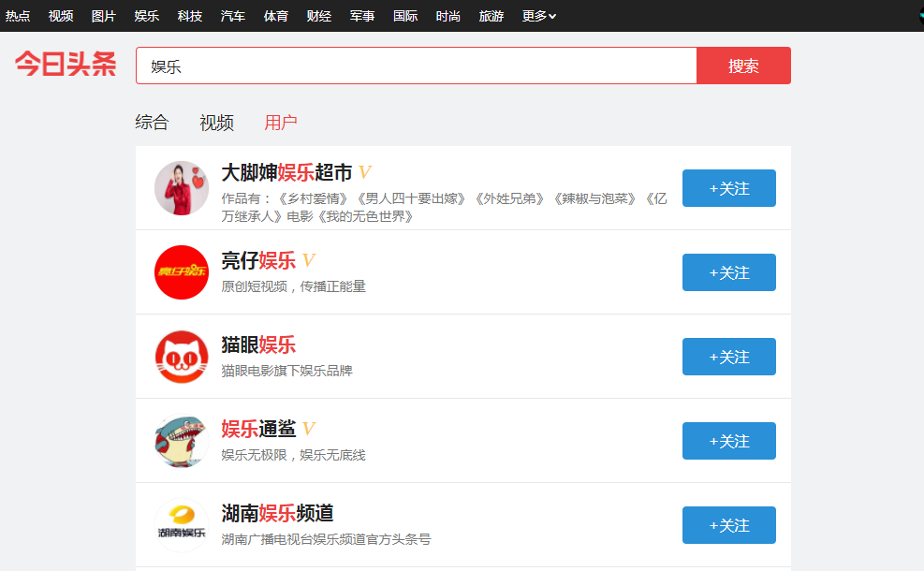The image size is (924, 571).
Task: Follow 湖南娱乐频道 with +关注
Action: [729, 525]
